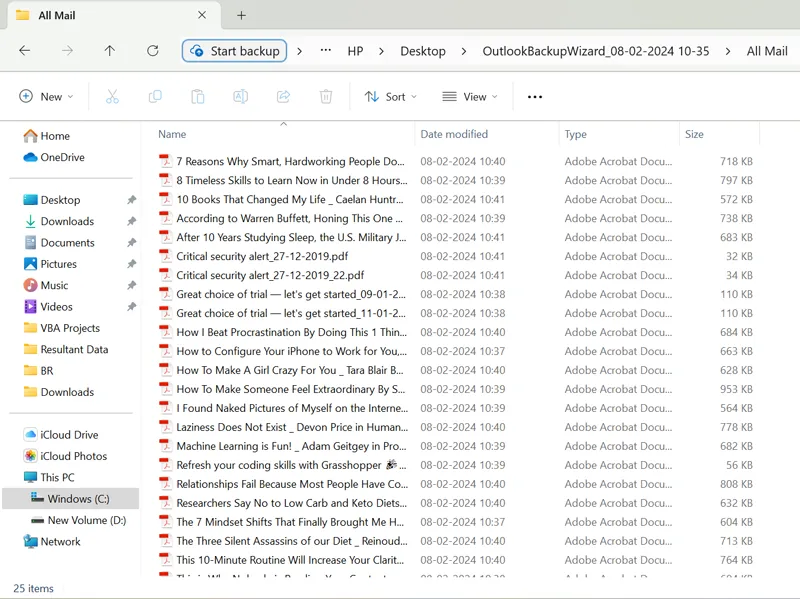Navigate back to previous folder
Viewport: 800px width, 599px height.
[24, 51]
